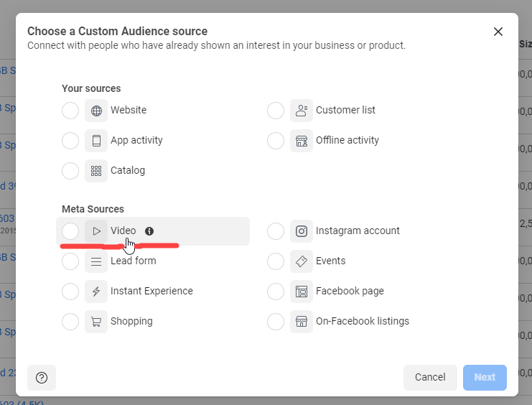The width and height of the screenshot is (532, 405).
Task: Click the On-Facebook listings storefront icon
Action: (302, 322)
